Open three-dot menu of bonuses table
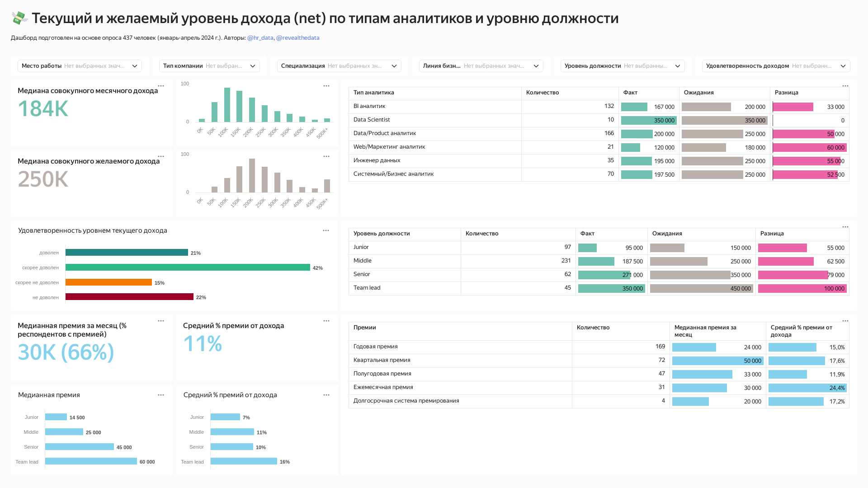The height and width of the screenshot is (488, 868). click(845, 321)
